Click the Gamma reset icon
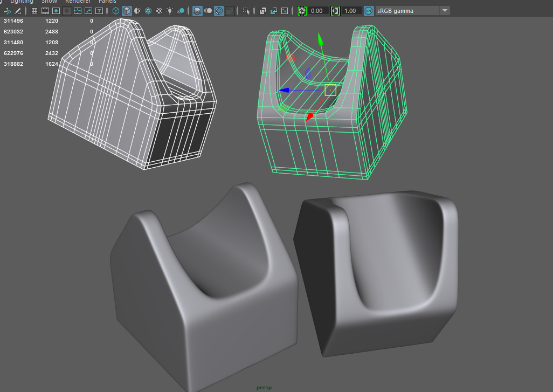This screenshot has width=553, height=392. click(335, 11)
